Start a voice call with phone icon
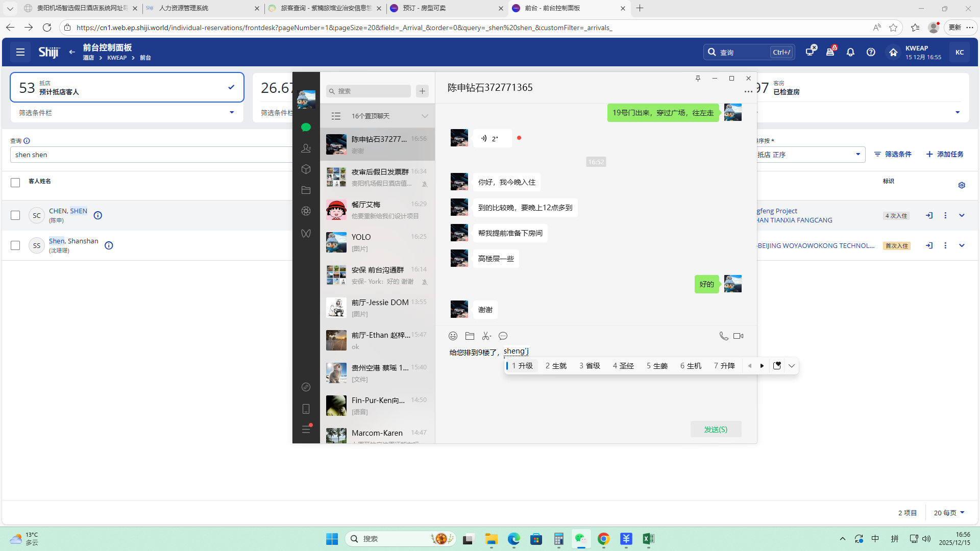Viewport: 980px width, 551px height. pos(723,336)
